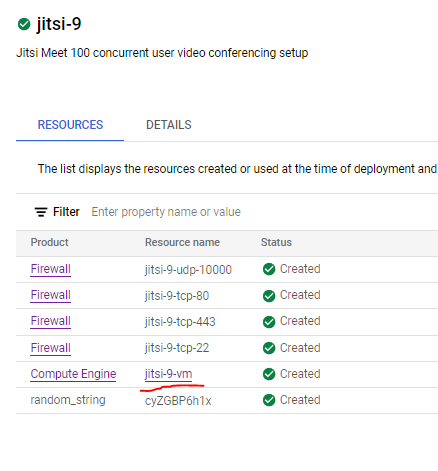This screenshot has width=438, height=471.
Task: Click the Filter list icon
Action: tap(41, 212)
